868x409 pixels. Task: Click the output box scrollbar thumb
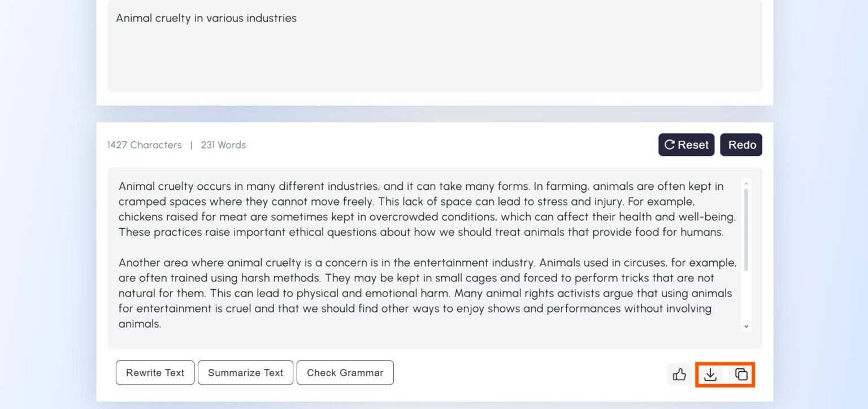pos(747,229)
